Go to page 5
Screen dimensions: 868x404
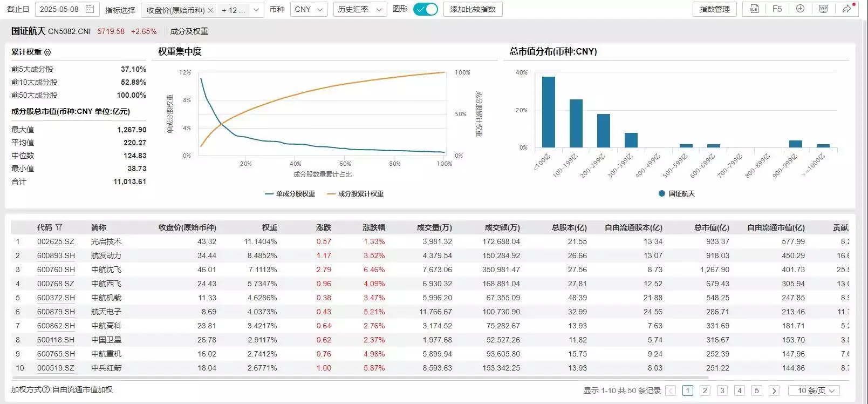(x=757, y=390)
